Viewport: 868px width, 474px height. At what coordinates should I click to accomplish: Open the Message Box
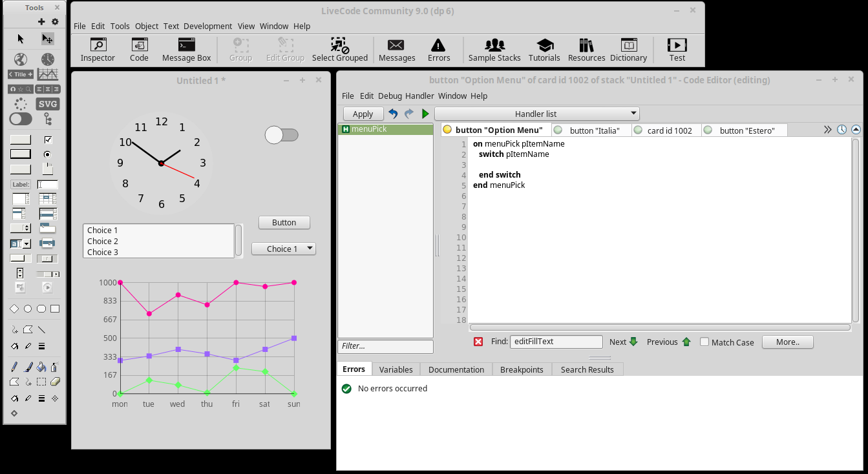click(x=187, y=50)
